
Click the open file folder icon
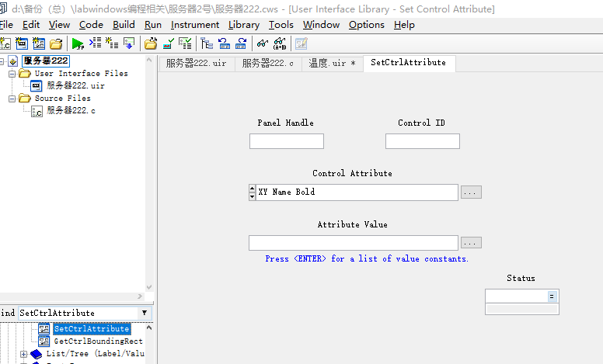(56, 43)
